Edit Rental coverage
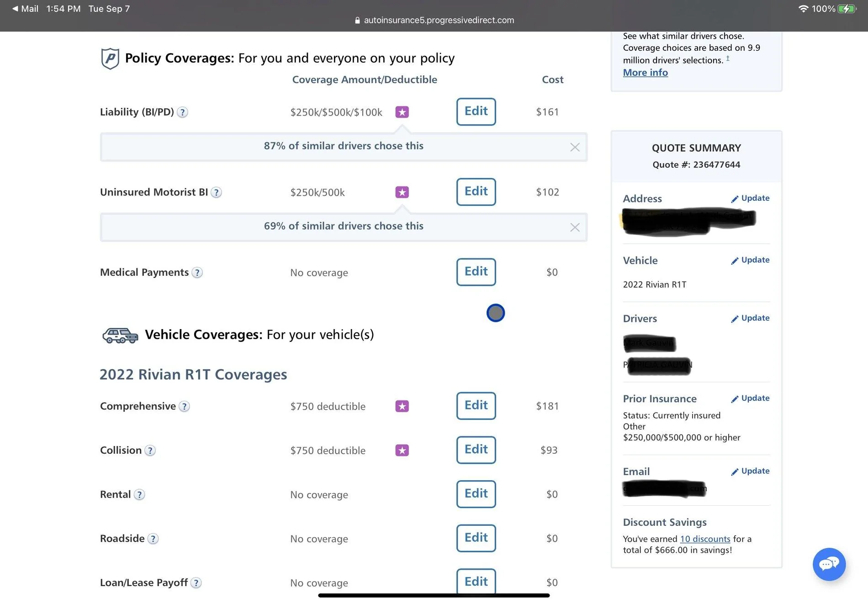This screenshot has height=603, width=868. click(x=476, y=494)
